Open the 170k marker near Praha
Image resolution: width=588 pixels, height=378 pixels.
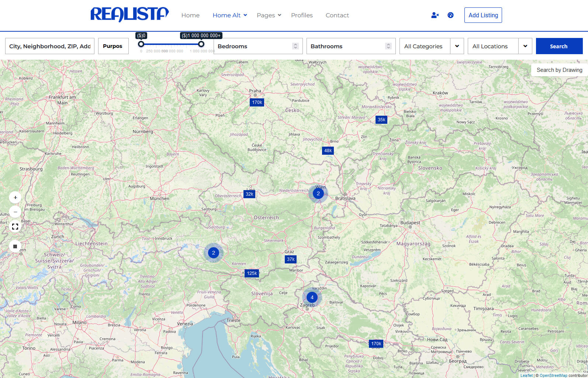[257, 102]
